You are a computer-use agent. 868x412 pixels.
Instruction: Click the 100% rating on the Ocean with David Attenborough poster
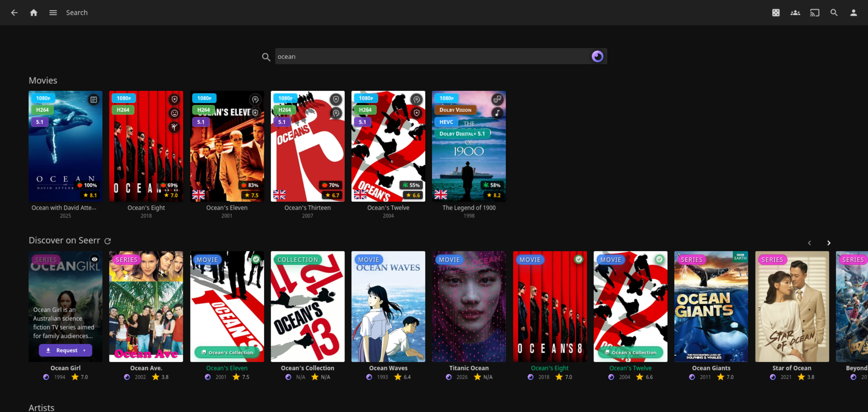click(x=87, y=185)
